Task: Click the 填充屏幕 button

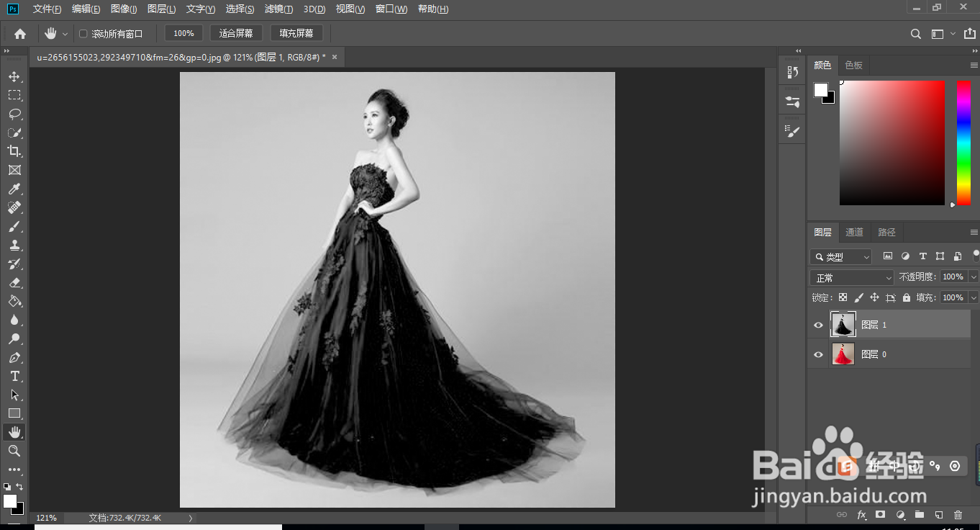Action: pyautogui.click(x=297, y=33)
